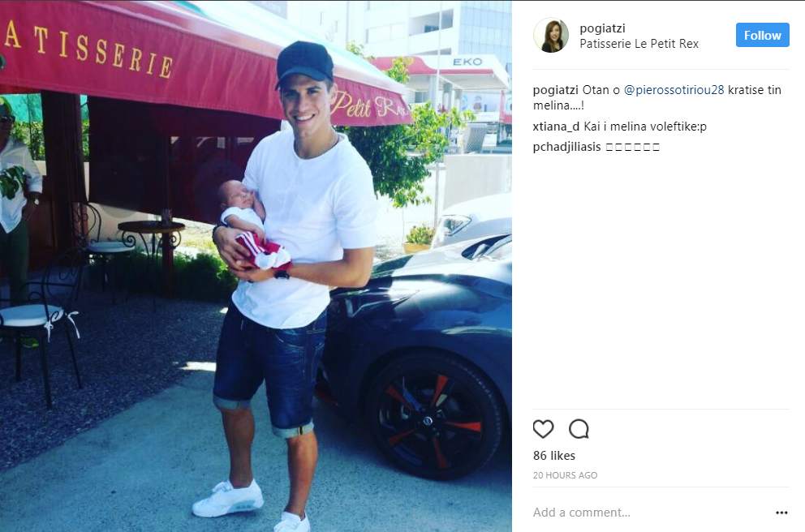Viewport: 805px width, 532px height.
Task: Open the three-dot more options menu
Action: tap(781, 513)
